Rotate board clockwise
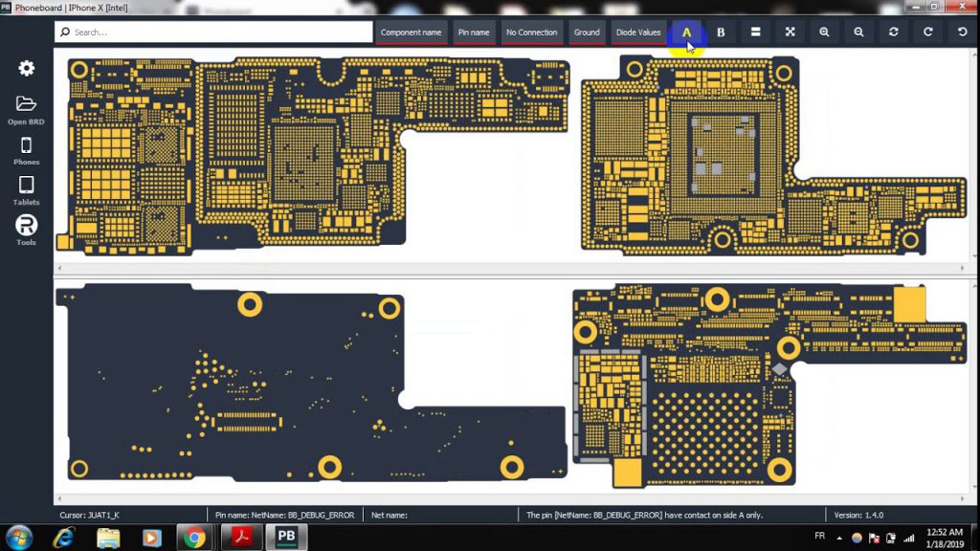Viewport: 980px width, 551px height. coord(928,32)
